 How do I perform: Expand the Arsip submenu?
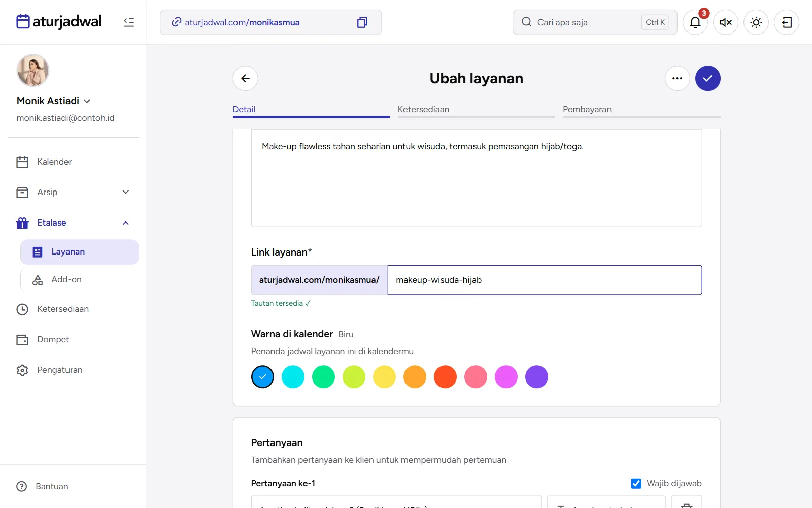(x=126, y=192)
